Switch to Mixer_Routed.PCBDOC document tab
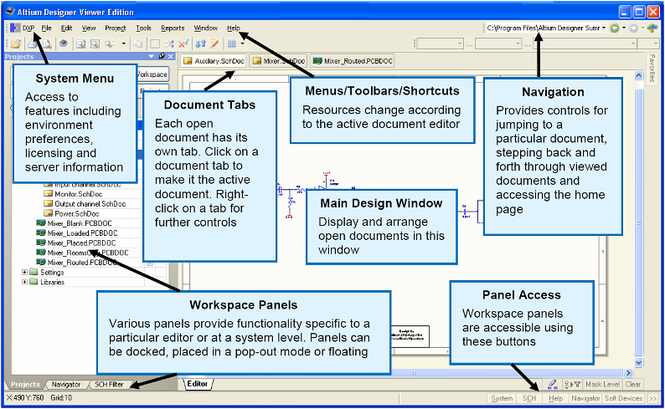The image size is (665, 409). coord(353,61)
